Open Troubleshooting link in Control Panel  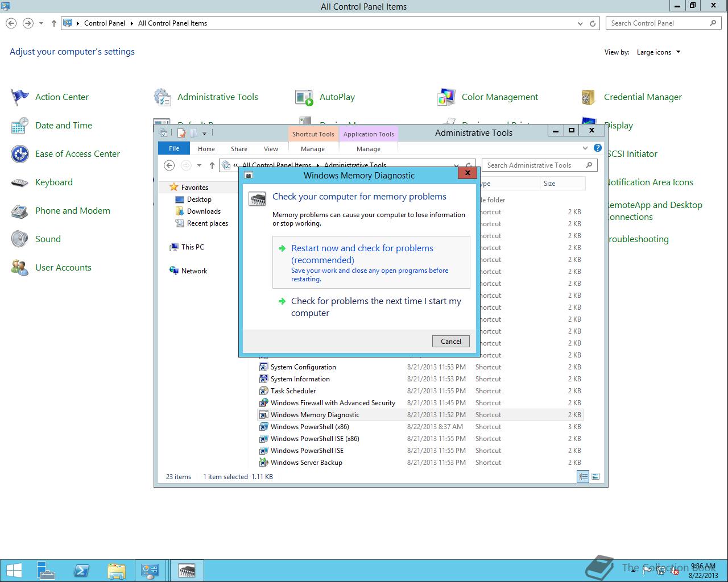click(x=638, y=239)
